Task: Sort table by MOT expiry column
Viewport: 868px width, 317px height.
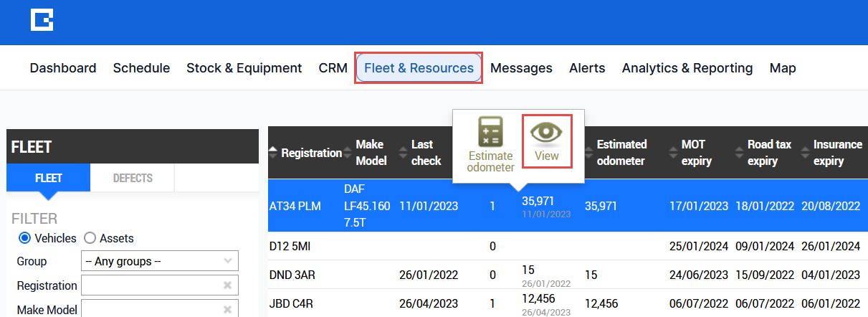Action: pyautogui.click(x=672, y=153)
